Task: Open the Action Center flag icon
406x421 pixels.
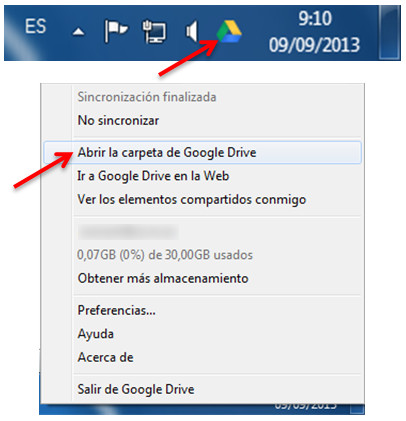Action: (116, 31)
